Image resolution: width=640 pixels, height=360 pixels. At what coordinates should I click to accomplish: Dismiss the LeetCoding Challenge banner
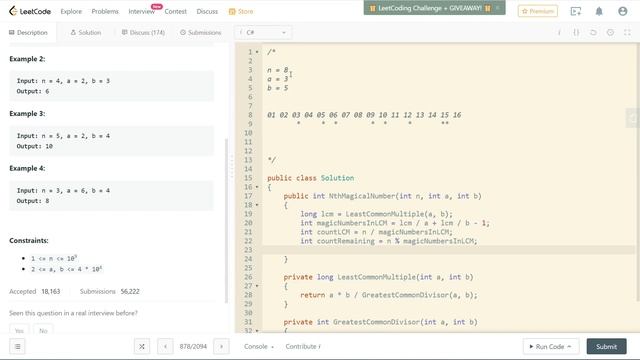click(x=498, y=8)
